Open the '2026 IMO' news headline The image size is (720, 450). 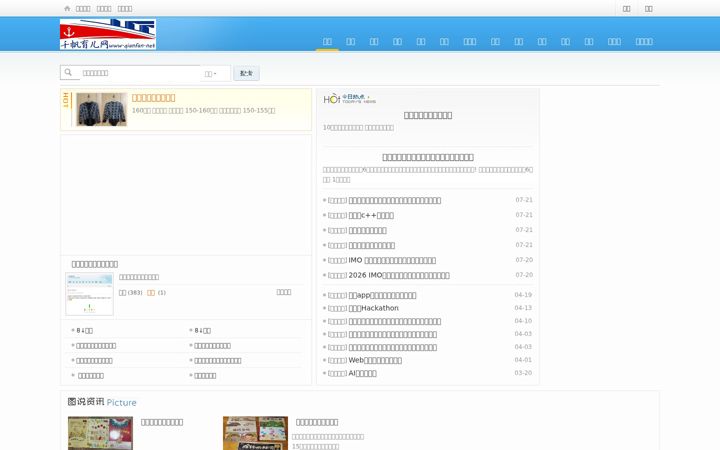coord(399,276)
